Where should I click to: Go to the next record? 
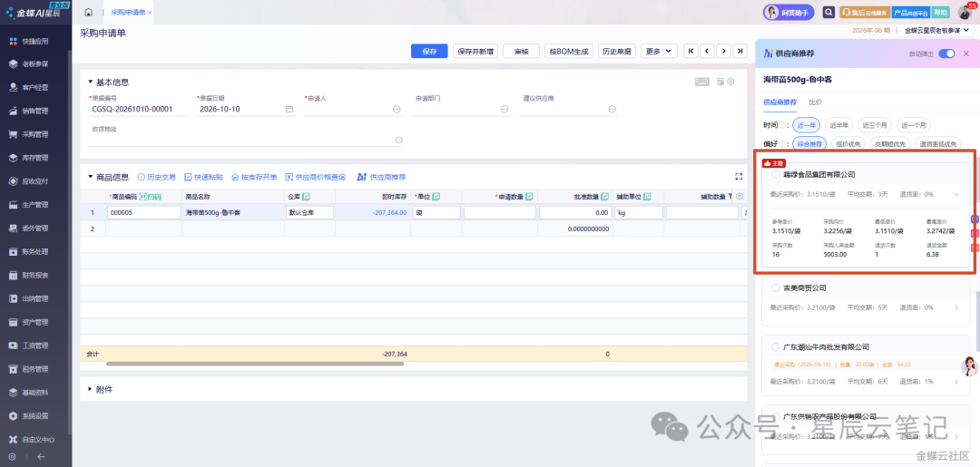[x=723, y=51]
